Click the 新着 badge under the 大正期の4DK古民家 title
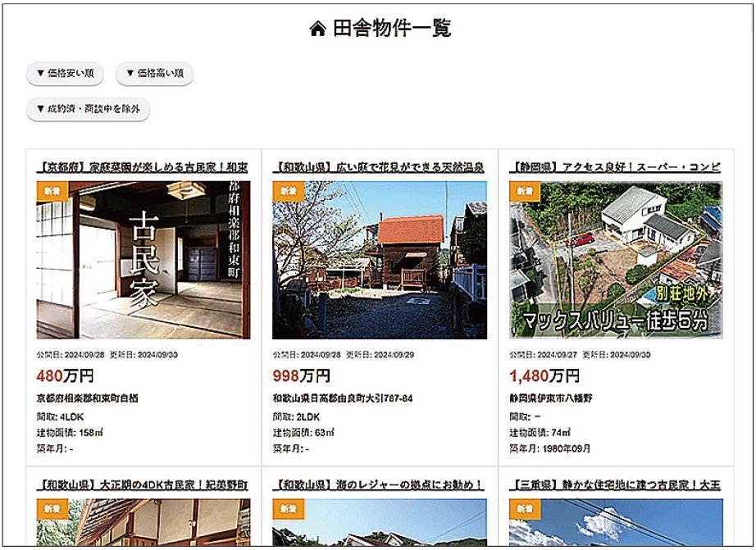 48,509
